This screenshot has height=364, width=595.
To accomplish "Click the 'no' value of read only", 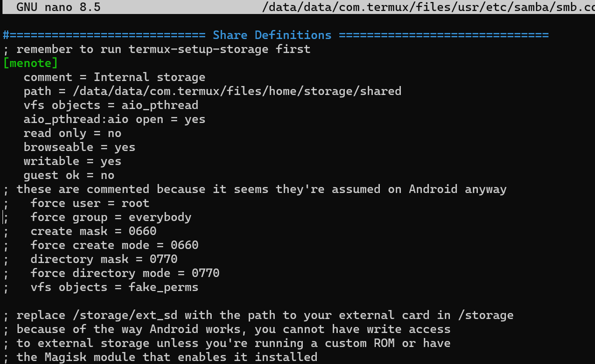I will [x=115, y=133].
